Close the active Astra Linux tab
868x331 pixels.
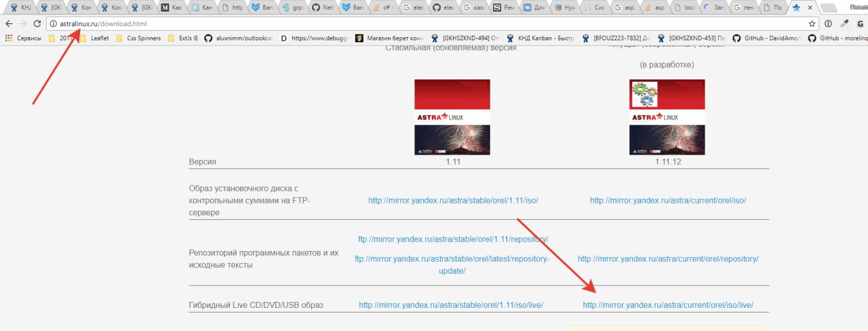click(x=809, y=8)
